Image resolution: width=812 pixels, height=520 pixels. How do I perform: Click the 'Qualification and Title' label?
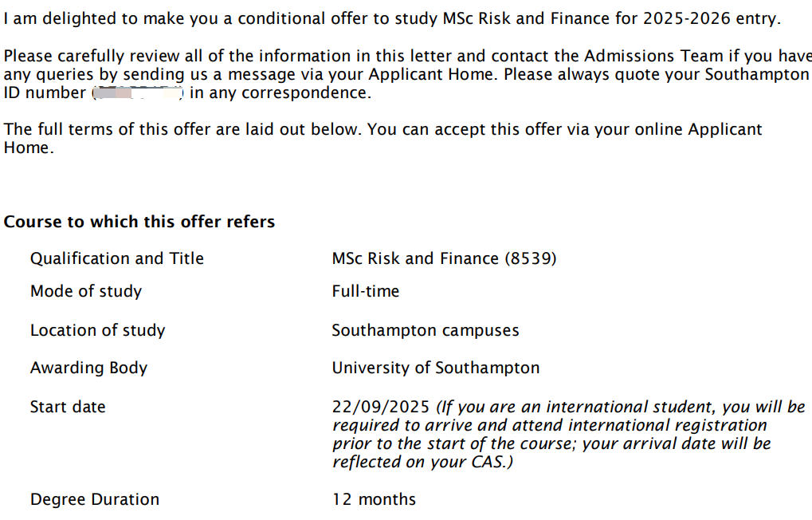[x=117, y=258]
